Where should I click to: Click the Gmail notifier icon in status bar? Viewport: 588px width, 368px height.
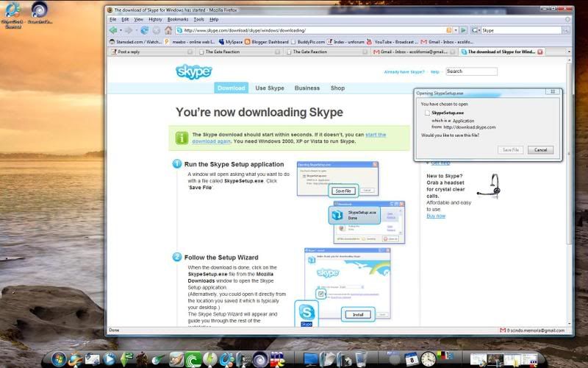click(x=503, y=330)
